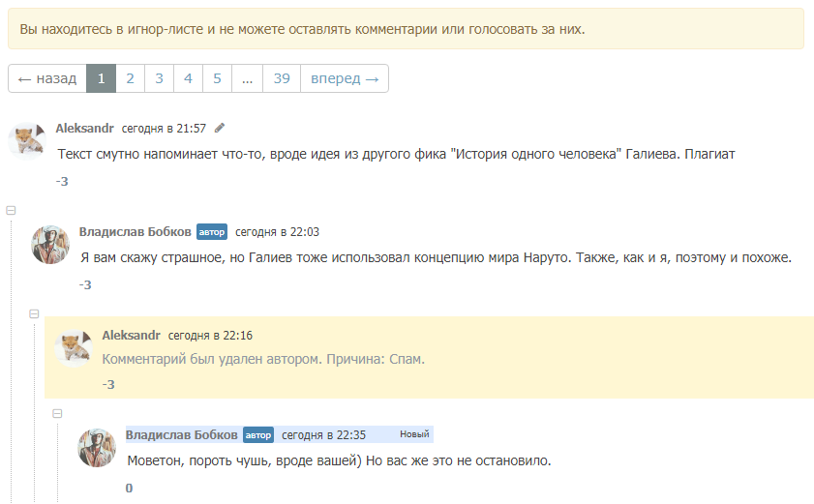
Task: Collapse the thread under Aleksandr's first comment
Action: (x=11, y=209)
